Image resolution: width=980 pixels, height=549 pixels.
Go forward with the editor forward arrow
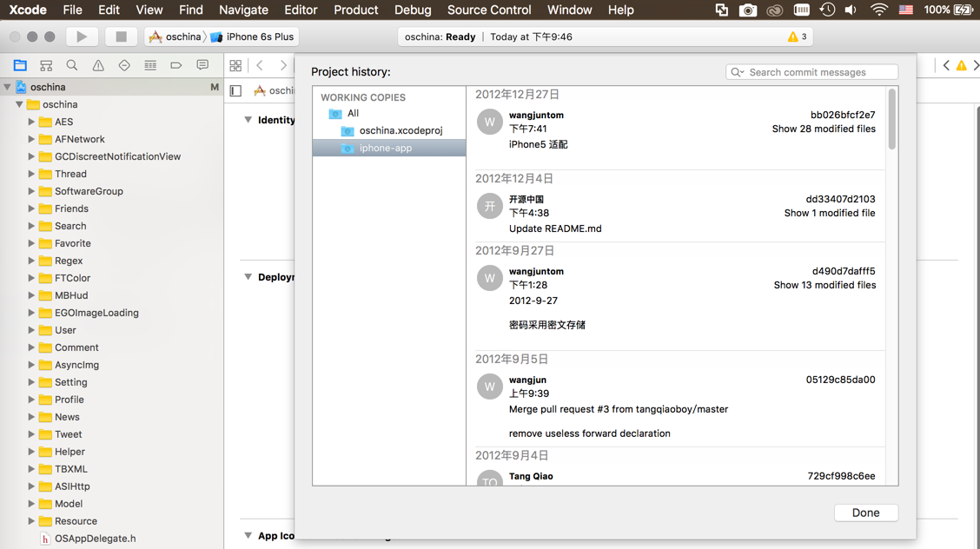(x=283, y=65)
